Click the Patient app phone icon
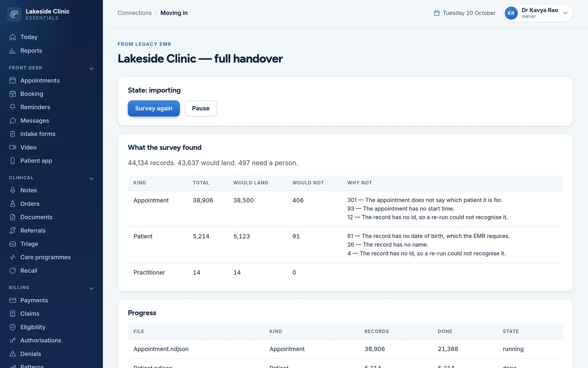 (x=12, y=161)
